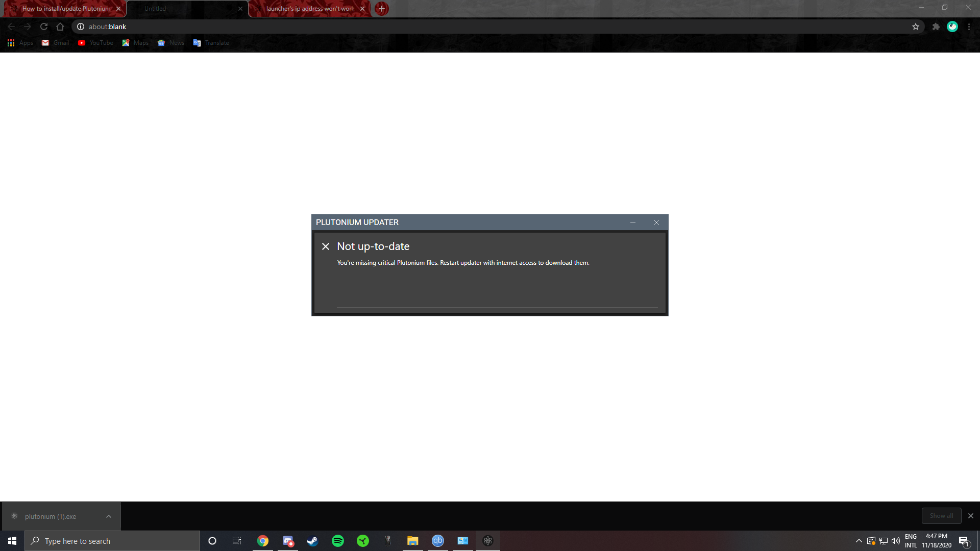Open Google Chrome from the taskbar
Image resolution: width=980 pixels, height=551 pixels.
[x=263, y=541]
